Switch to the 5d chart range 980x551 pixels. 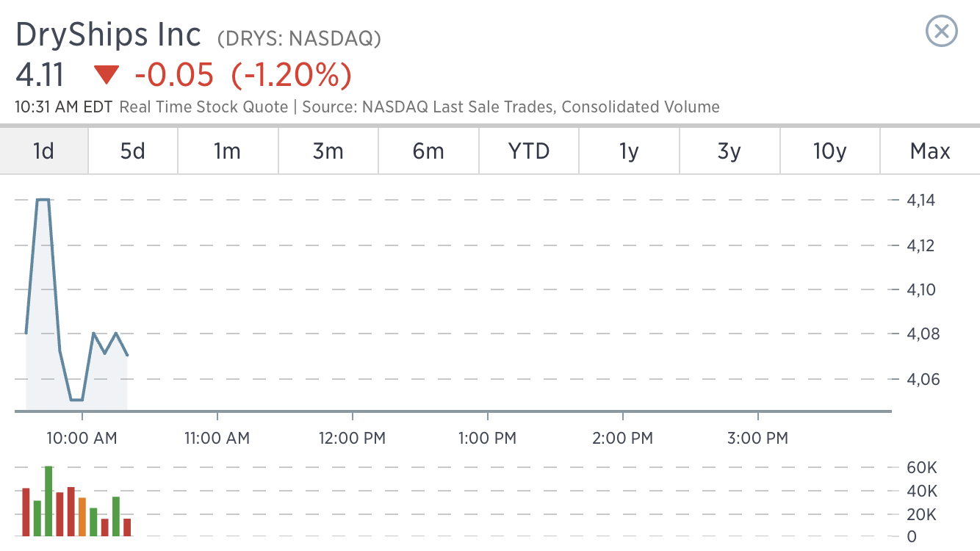(x=133, y=151)
